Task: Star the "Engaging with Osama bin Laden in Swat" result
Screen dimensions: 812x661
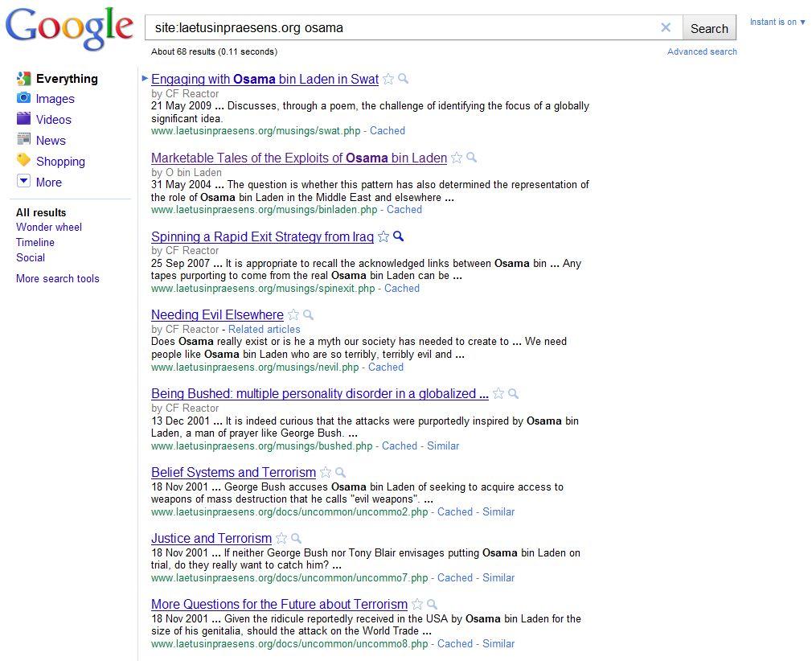Action: pyautogui.click(x=388, y=79)
